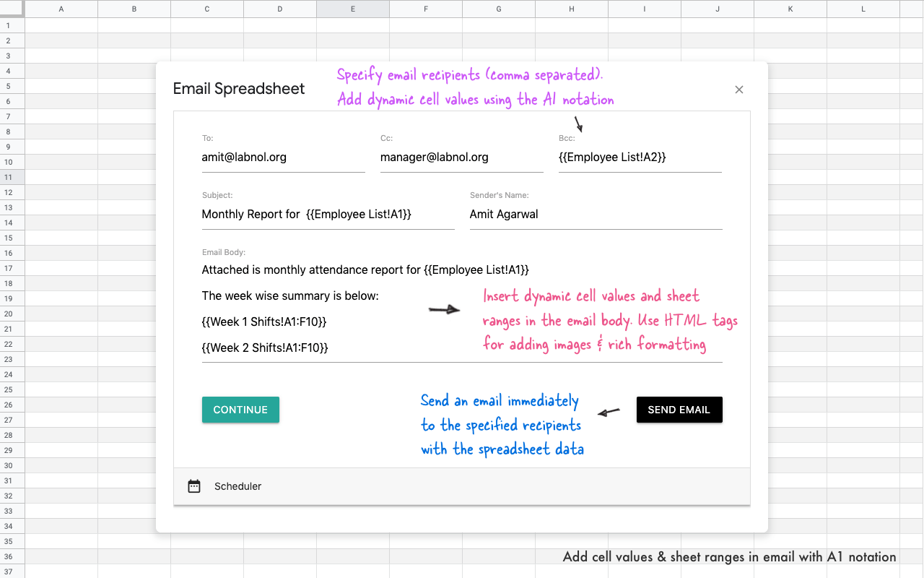Screen dimensions: 924x578
Task: Select column C header
Action: (x=207, y=9)
